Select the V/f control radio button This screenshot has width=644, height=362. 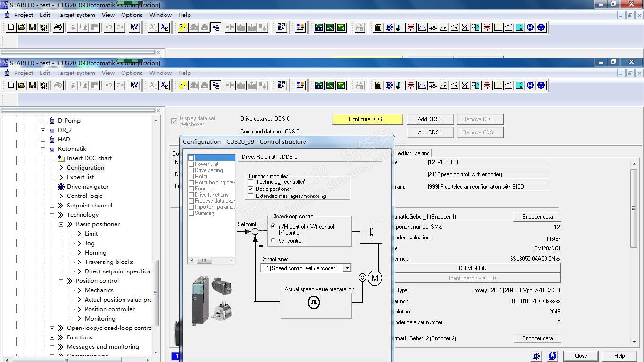pyautogui.click(x=273, y=241)
